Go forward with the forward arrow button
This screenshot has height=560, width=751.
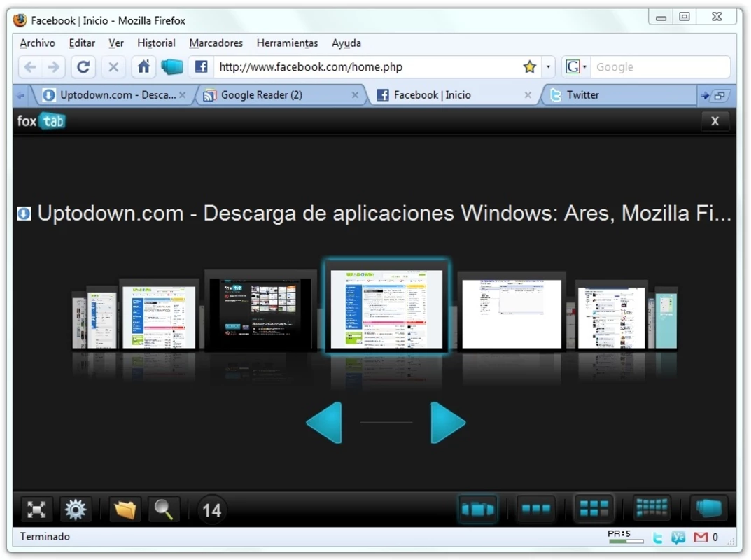pyautogui.click(x=53, y=67)
